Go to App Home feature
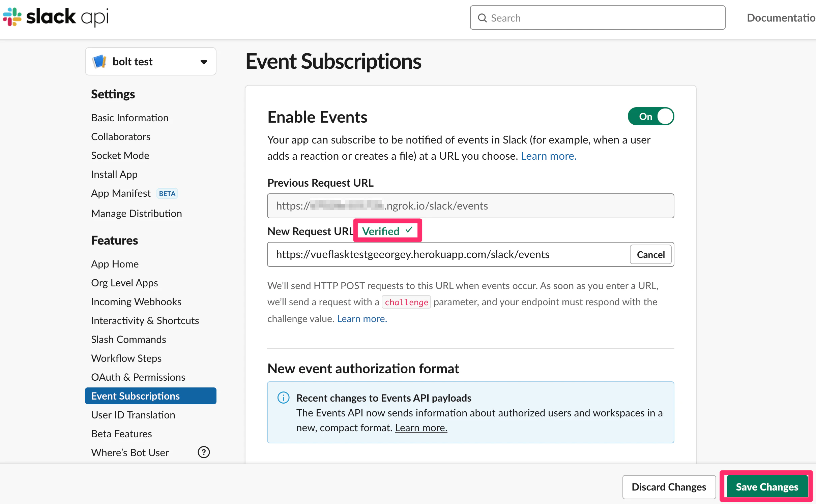This screenshot has width=816, height=504. 115,264
